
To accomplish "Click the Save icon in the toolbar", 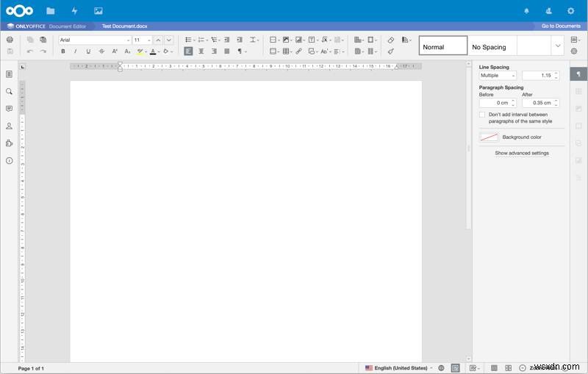I will click(x=10, y=51).
